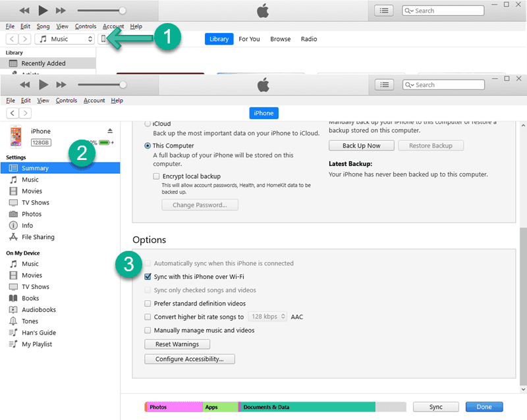527x420 pixels.
Task: Switch to Library tab in back window
Action: 219,39
